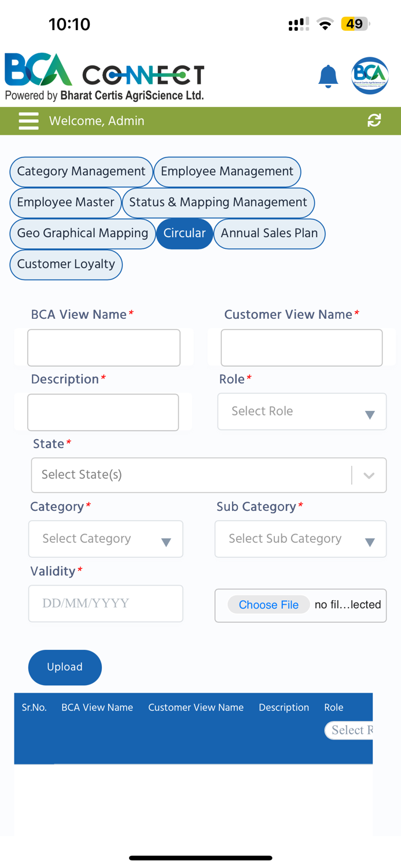The height and width of the screenshot is (868, 401).
Task: Open the Select State(s) dropdown
Action: pos(208,475)
